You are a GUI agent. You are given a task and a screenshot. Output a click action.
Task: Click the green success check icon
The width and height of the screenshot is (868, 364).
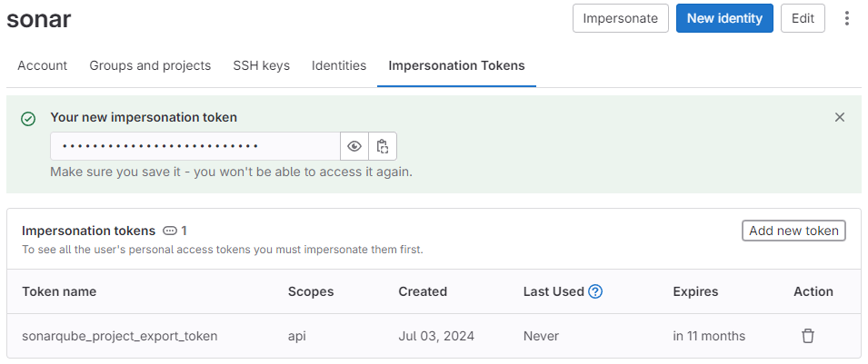click(27, 118)
